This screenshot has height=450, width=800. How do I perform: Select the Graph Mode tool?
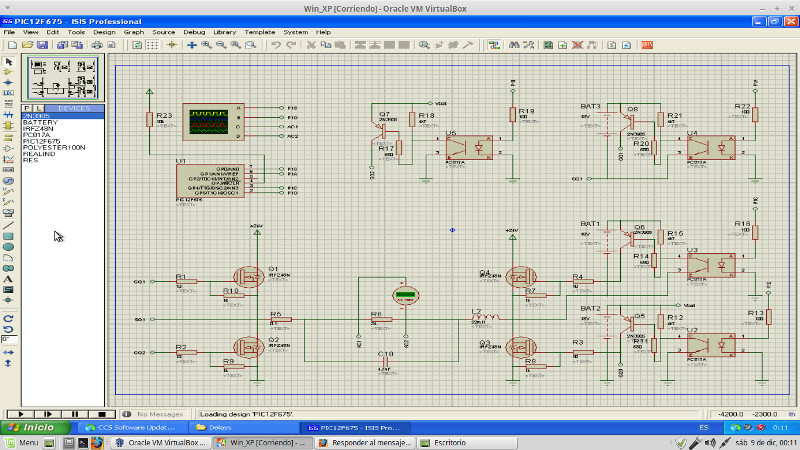coord(9,160)
